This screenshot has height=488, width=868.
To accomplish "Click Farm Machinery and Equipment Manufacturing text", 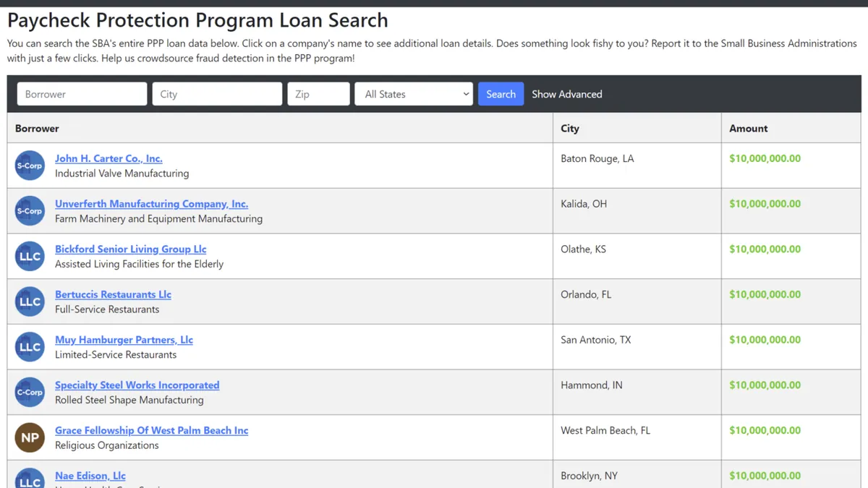I will pos(158,218).
